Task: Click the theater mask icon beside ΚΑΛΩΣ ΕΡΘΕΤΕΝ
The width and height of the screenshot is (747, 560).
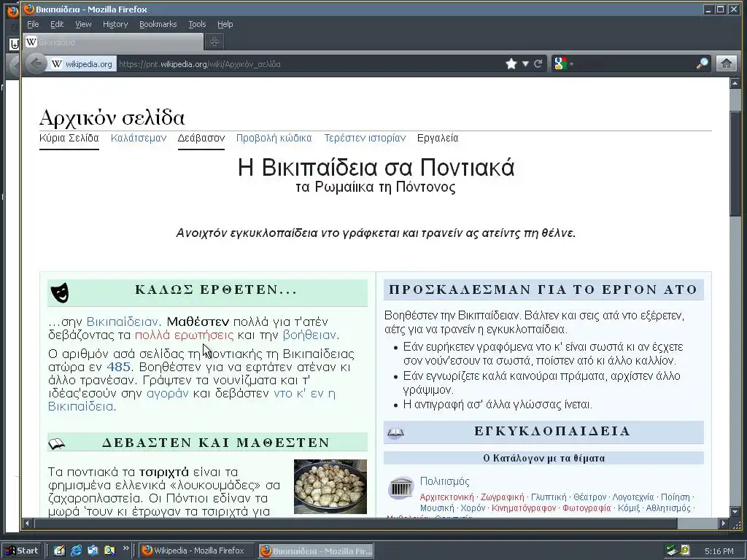Action: click(60, 292)
